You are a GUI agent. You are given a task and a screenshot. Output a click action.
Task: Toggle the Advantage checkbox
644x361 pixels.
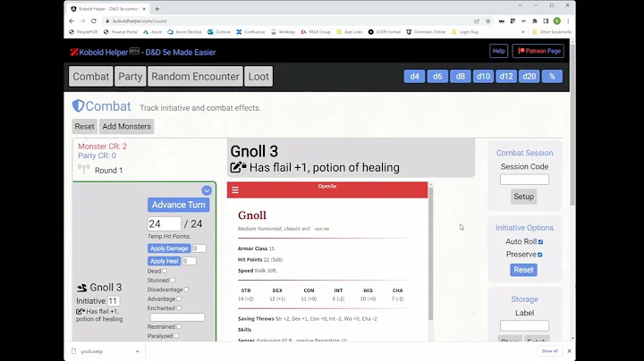[x=179, y=298]
